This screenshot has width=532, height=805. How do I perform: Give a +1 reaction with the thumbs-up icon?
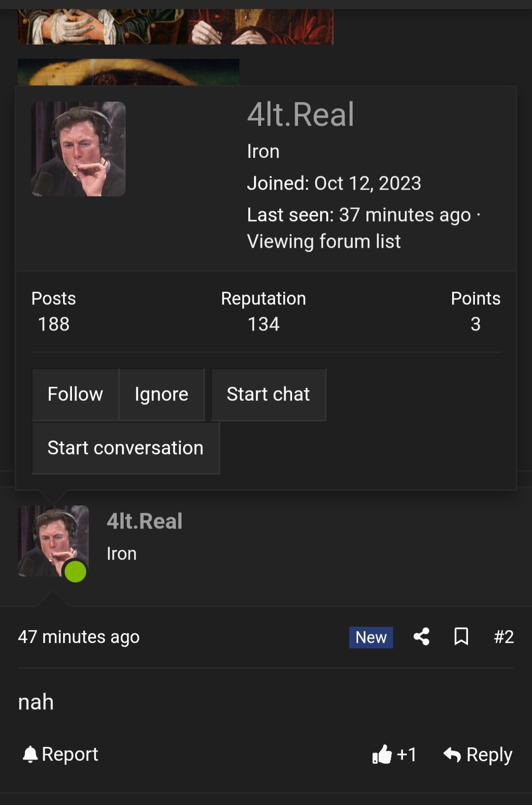tap(393, 754)
